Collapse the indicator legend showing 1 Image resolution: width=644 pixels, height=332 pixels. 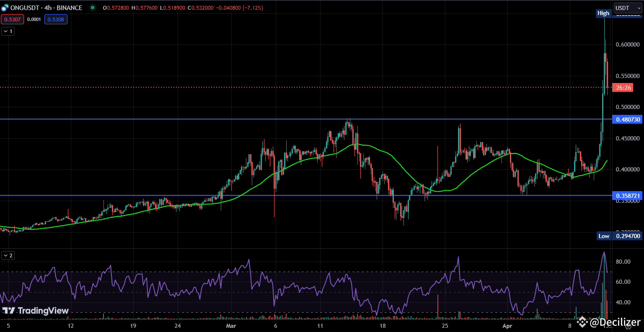coord(8,31)
